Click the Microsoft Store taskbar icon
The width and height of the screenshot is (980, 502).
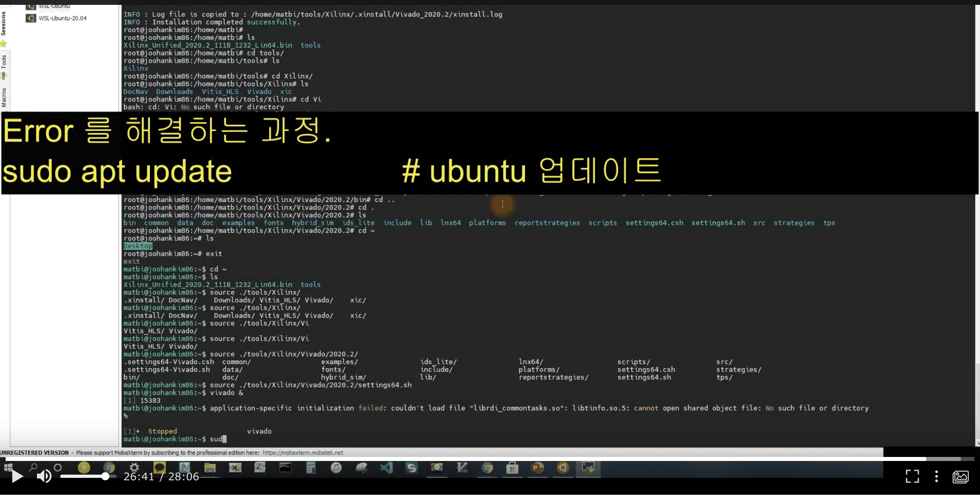pos(512,467)
